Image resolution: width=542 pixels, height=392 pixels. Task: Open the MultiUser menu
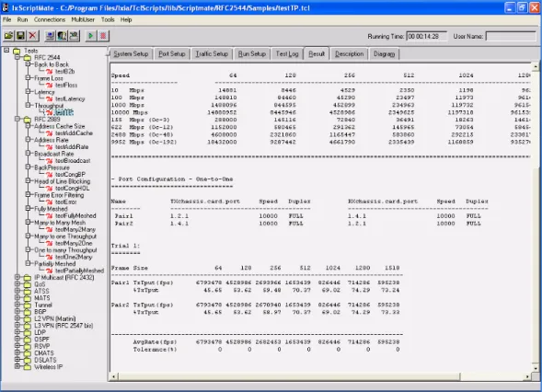coord(83,19)
